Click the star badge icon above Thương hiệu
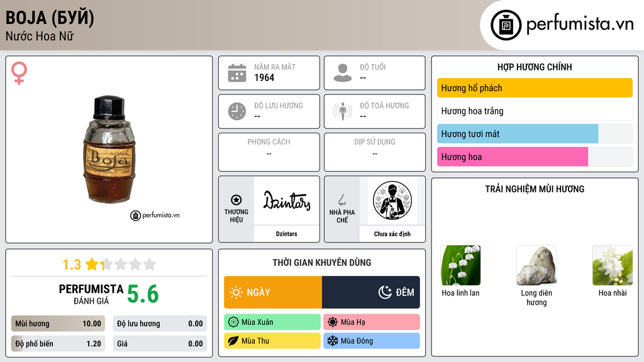This screenshot has width=644, height=362. click(236, 200)
